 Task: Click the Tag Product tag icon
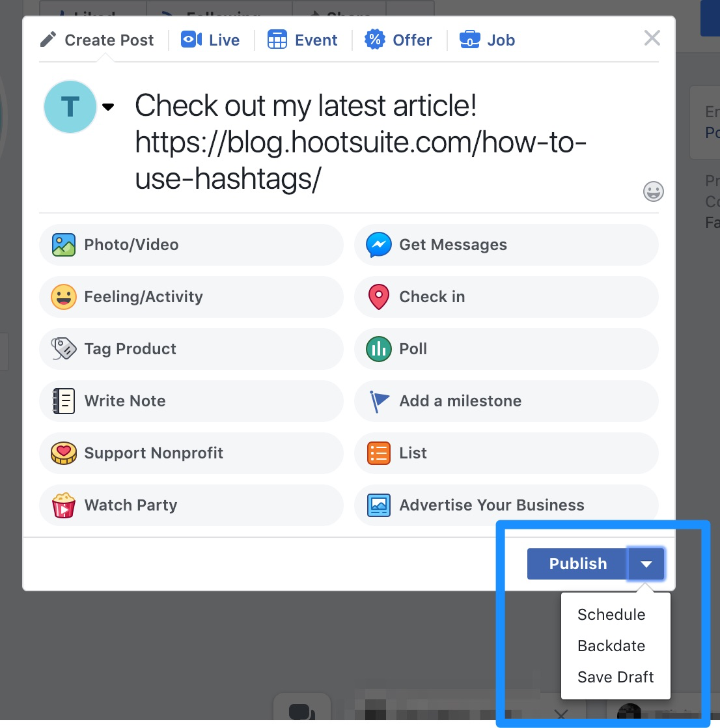click(64, 349)
